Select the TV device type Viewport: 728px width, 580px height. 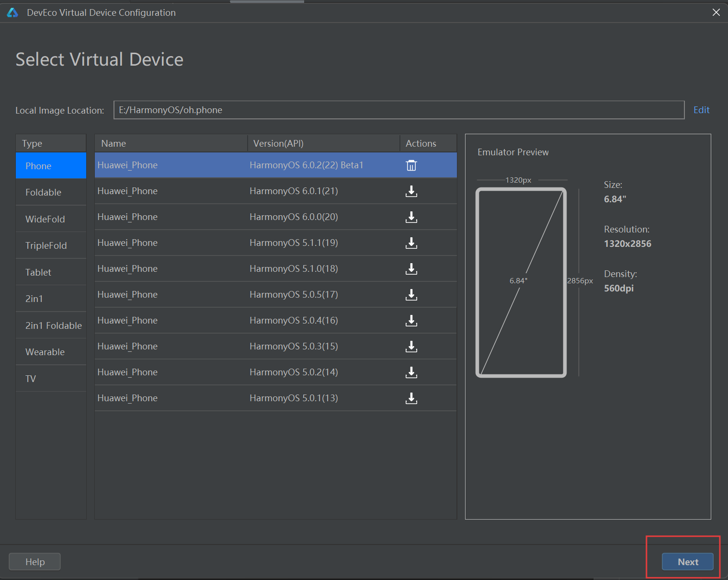pyautogui.click(x=51, y=379)
